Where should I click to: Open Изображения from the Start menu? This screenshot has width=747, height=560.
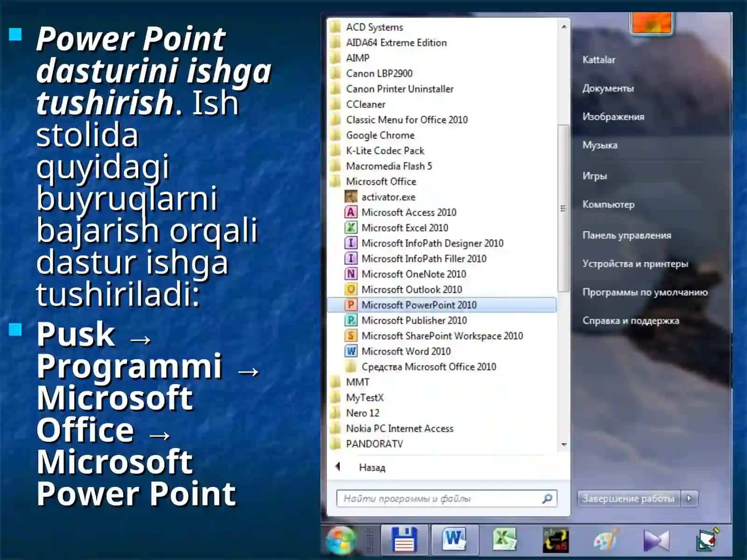[613, 117]
